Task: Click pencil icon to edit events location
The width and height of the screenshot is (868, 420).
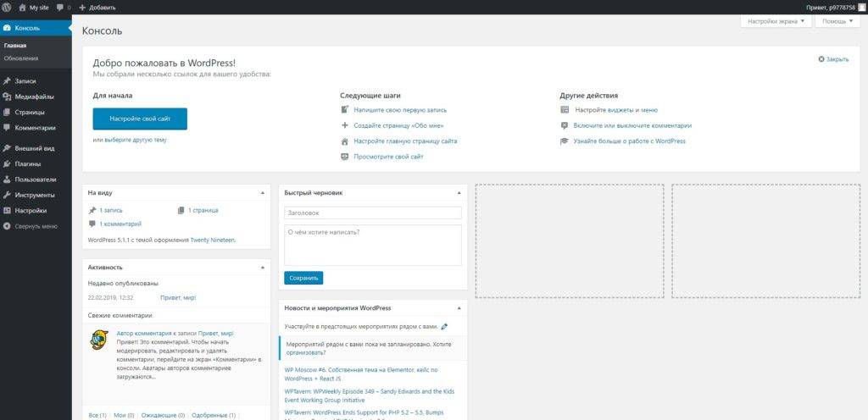Action: point(444,327)
